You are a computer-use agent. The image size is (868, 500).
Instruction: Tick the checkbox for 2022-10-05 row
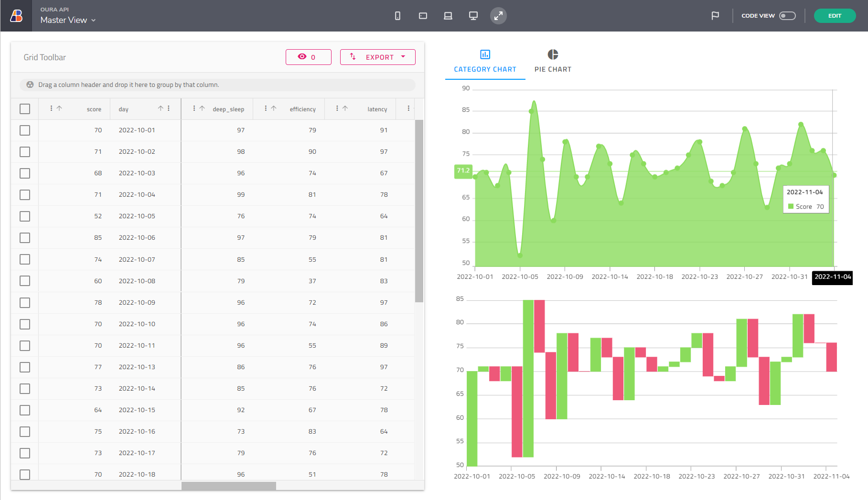point(25,216)
